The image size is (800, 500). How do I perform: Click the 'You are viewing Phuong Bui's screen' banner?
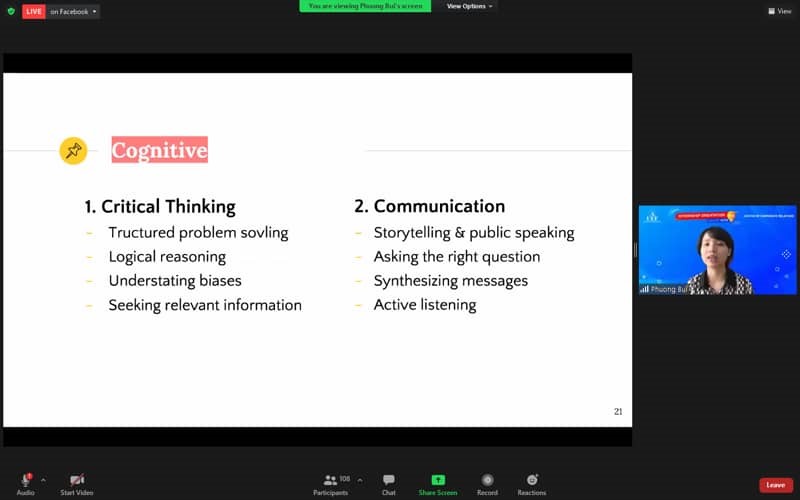point(365,6)
